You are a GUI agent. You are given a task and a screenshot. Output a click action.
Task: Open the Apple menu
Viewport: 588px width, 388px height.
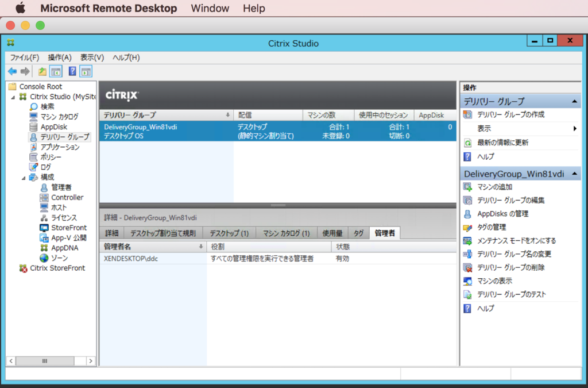point(20,8)
